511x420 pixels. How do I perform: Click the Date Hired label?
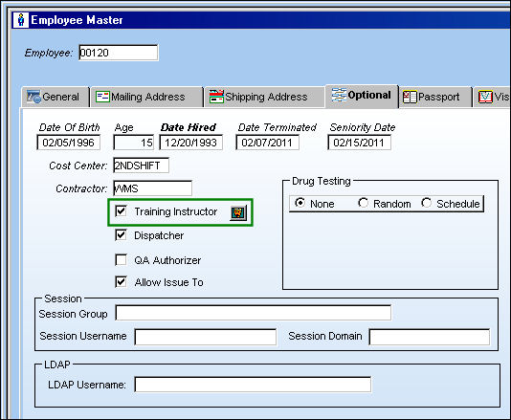click(x=189, y=127)
